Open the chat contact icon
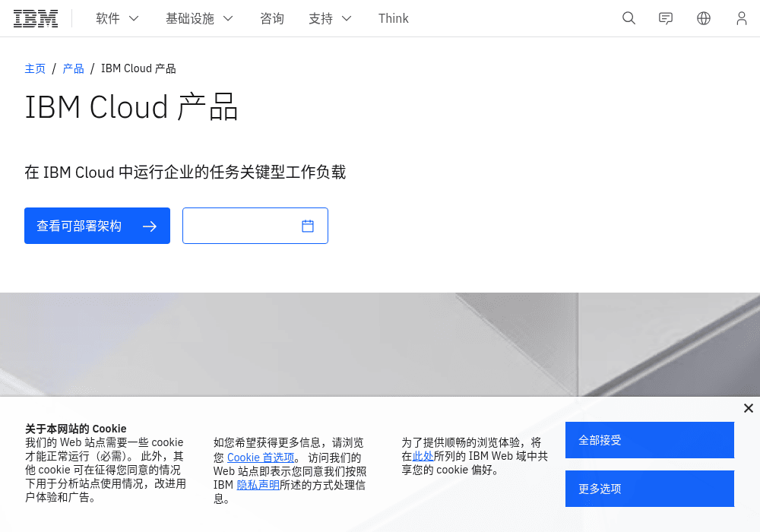 coord(666,18)
